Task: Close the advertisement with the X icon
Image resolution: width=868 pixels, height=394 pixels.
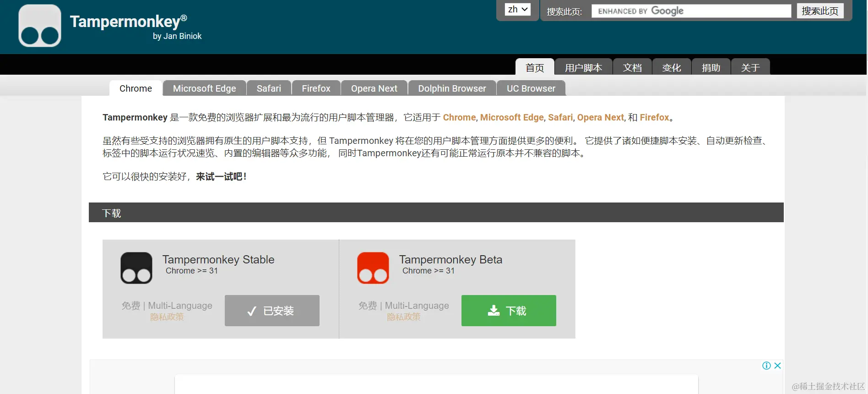Action: coord(777,366)
